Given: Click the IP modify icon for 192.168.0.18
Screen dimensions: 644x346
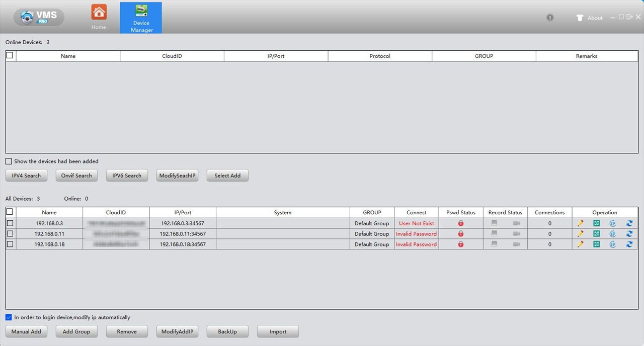Looking at the screenshot, I should (613, 244).
